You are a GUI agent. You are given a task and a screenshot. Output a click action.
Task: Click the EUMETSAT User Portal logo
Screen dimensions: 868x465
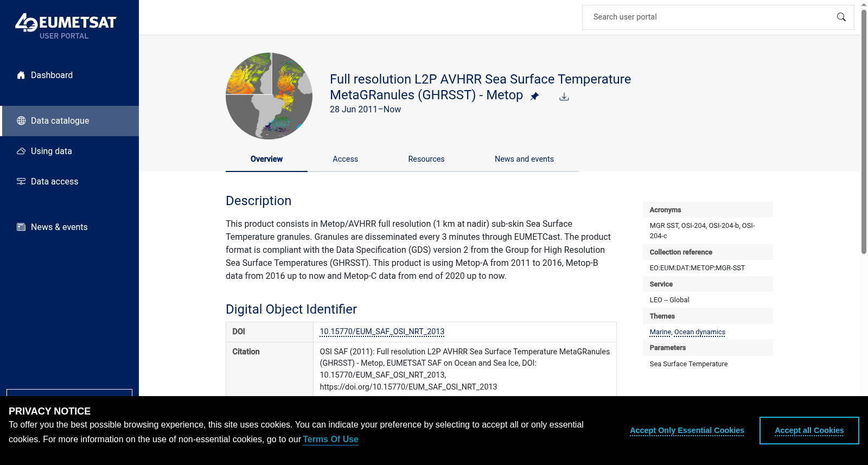click(x=66, y=26)
